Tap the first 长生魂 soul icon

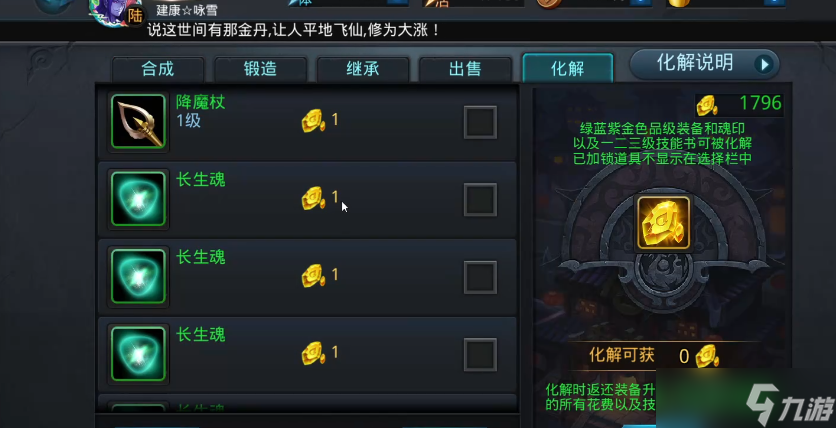[139, 199]
